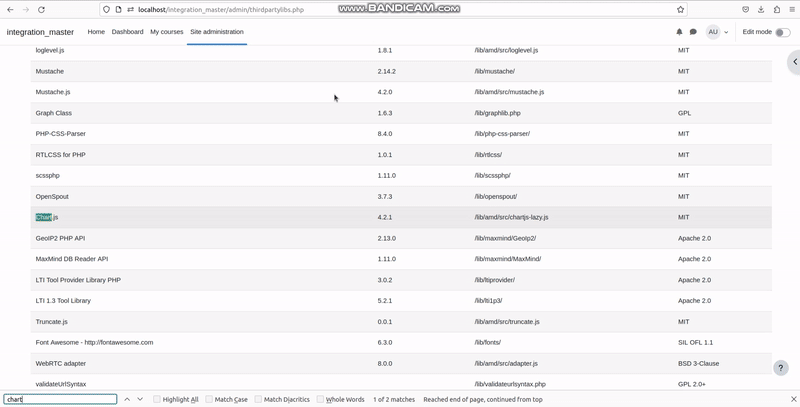Go back with the browser back arrow
The height and width of the screenshot is (407, 800).
tap(10, 10)
